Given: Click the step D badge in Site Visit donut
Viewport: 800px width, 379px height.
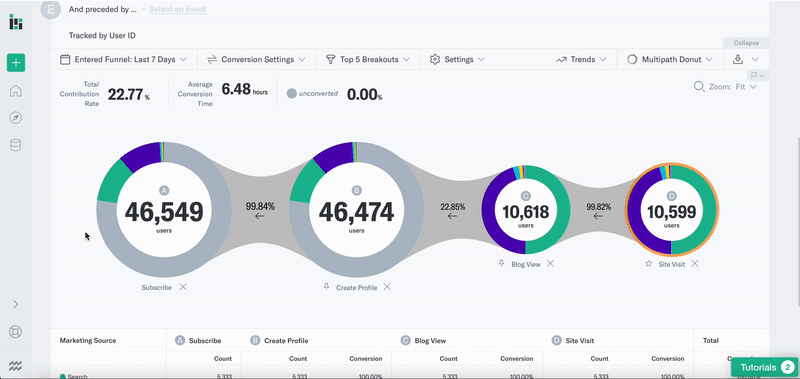Looking at the screenshot, I should pos(672,196).
